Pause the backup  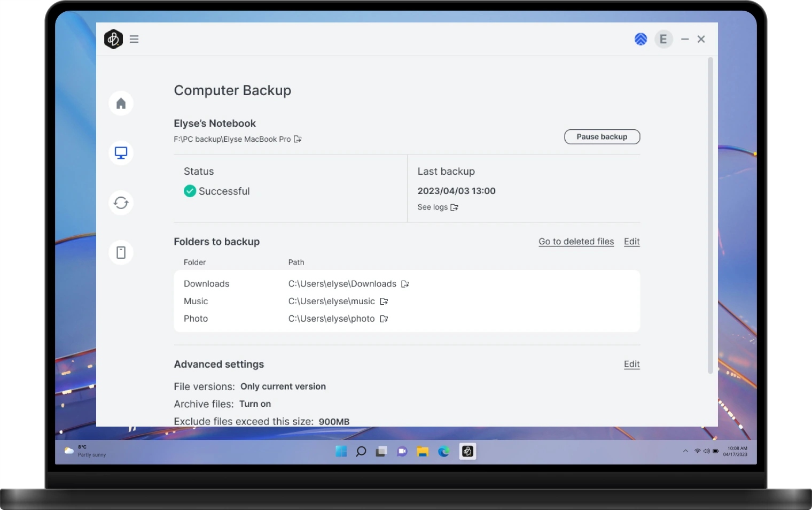(602, 137)
